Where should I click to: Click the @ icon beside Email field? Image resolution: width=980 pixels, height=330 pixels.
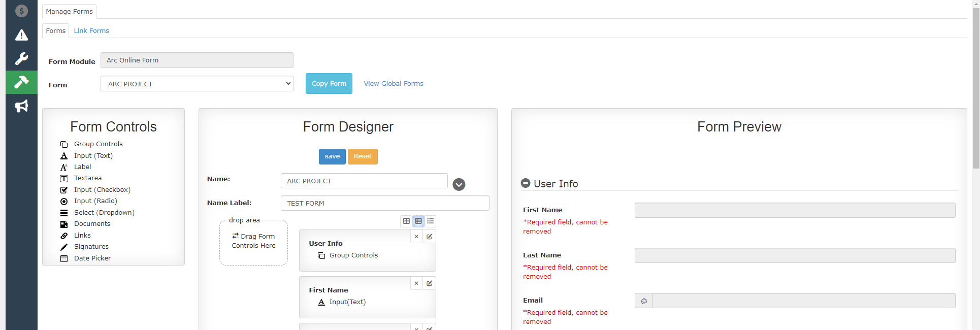(644, 301)
